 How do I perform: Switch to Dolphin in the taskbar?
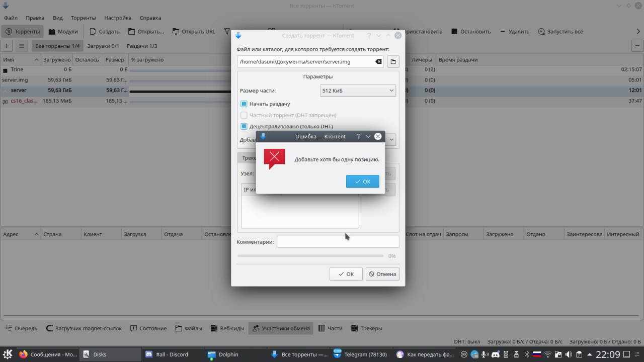[235, 354]
